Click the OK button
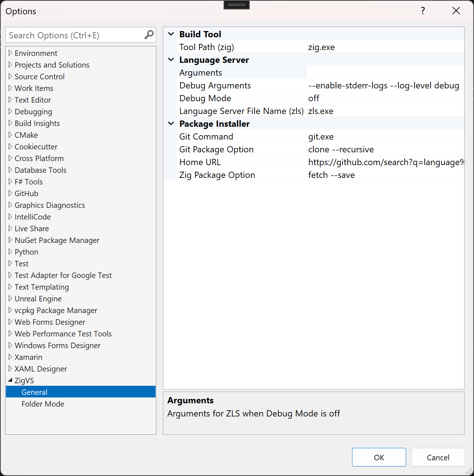This screenshot has width=474, height=476. (x=379, y=457)
